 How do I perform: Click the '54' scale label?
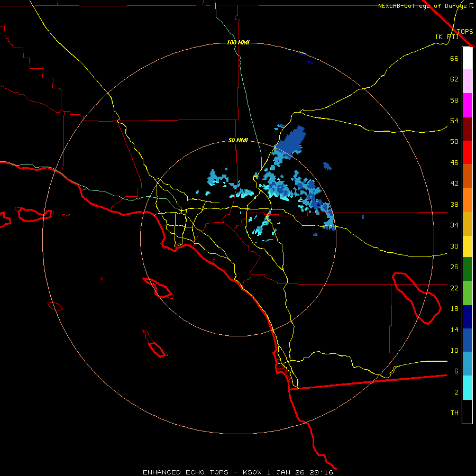[x=454, y=121]
